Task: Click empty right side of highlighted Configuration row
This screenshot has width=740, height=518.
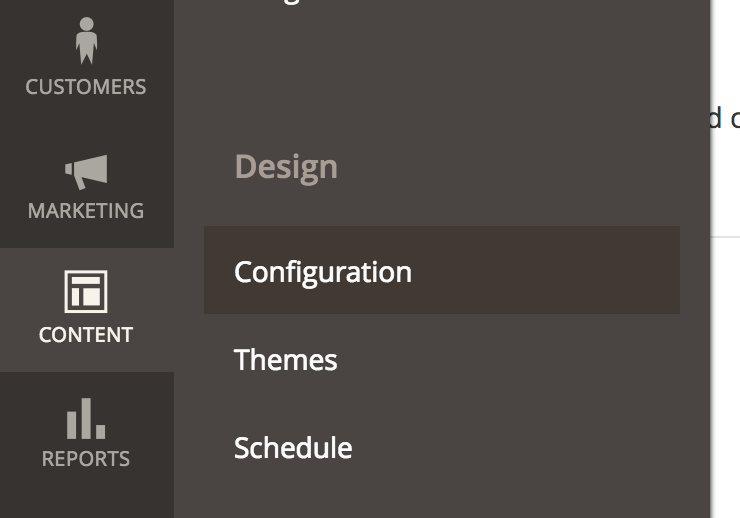Action: [x=543, y=270]
